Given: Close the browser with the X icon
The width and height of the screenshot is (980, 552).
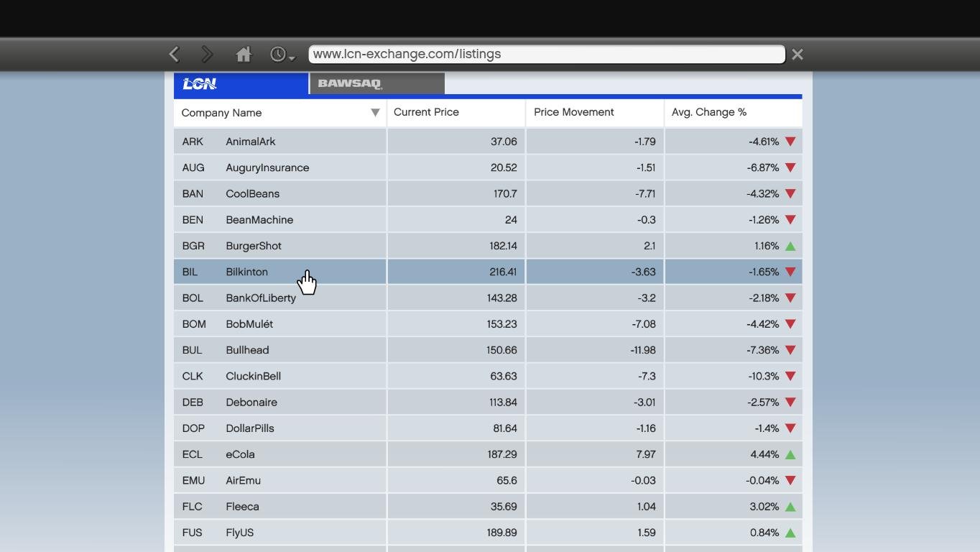Looking at the screenshot, I should coord(798,55).
